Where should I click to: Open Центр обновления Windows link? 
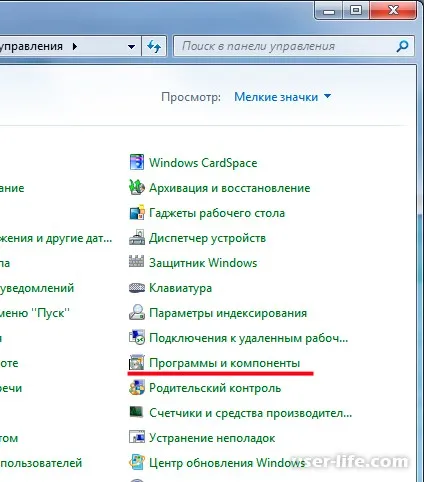227,463
